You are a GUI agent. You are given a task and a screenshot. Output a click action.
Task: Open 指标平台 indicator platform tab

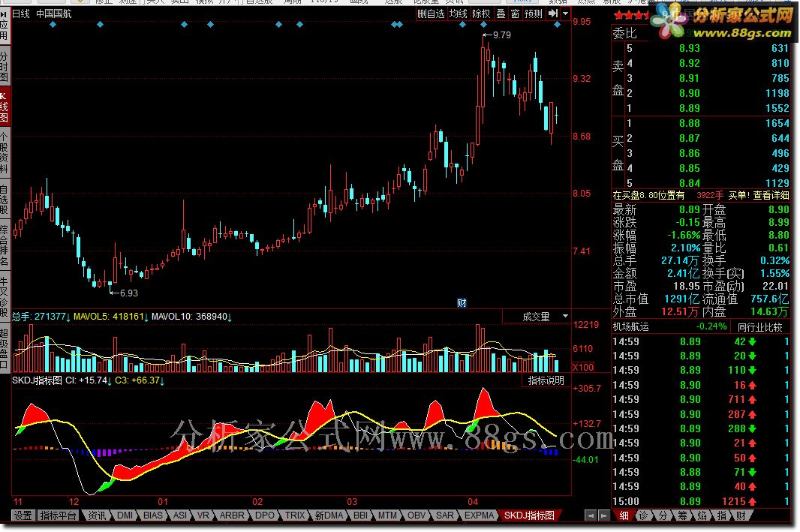pos(59,515)
